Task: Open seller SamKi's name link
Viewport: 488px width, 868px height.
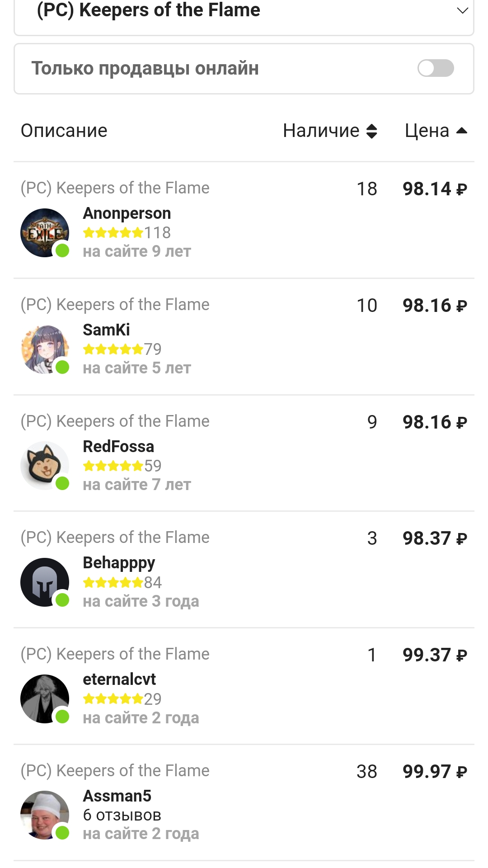Action: (x=106, y=330)
